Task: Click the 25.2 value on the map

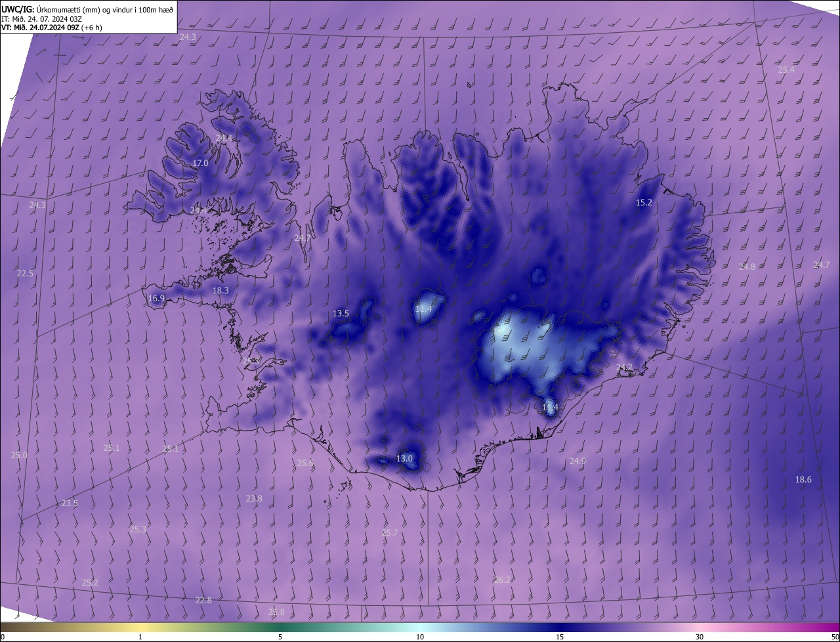Action: [90, 583]
